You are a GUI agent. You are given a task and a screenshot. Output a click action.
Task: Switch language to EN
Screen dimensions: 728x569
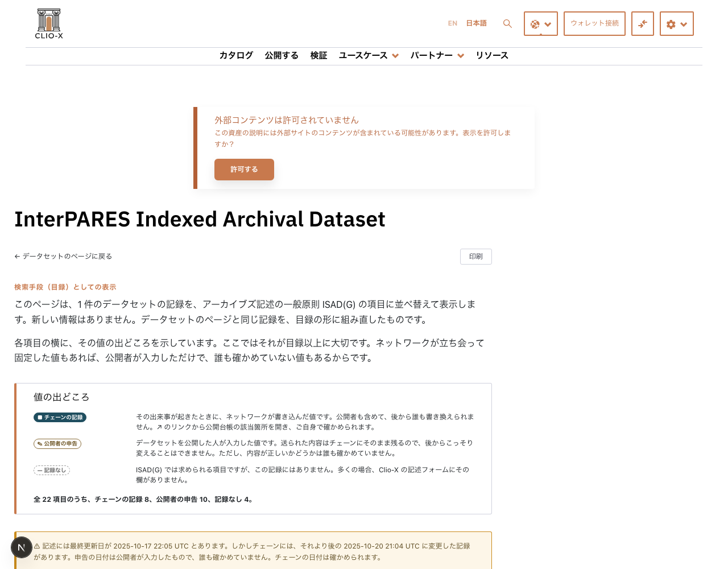pos(453,23)
